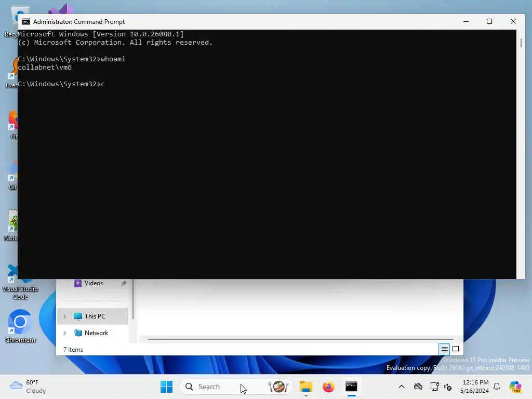Open the clock and date flyout

[475, 387]
